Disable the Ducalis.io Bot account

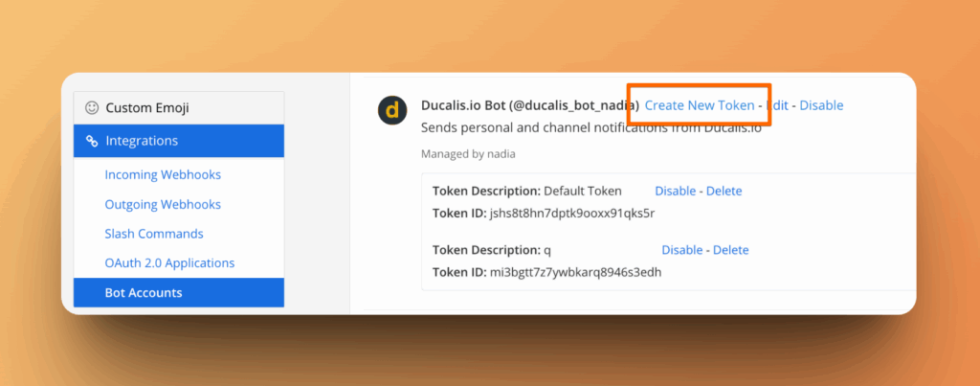coord(821,105)
